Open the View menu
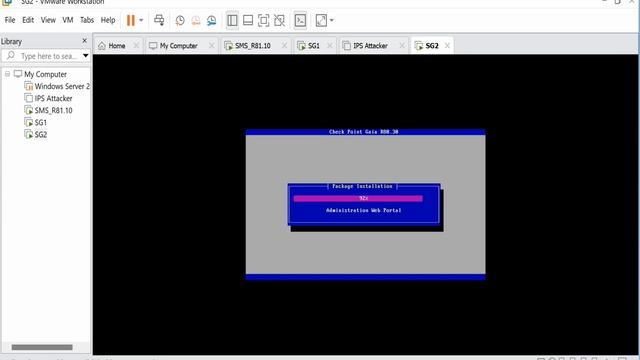640x360 pixels. (48, 20)
